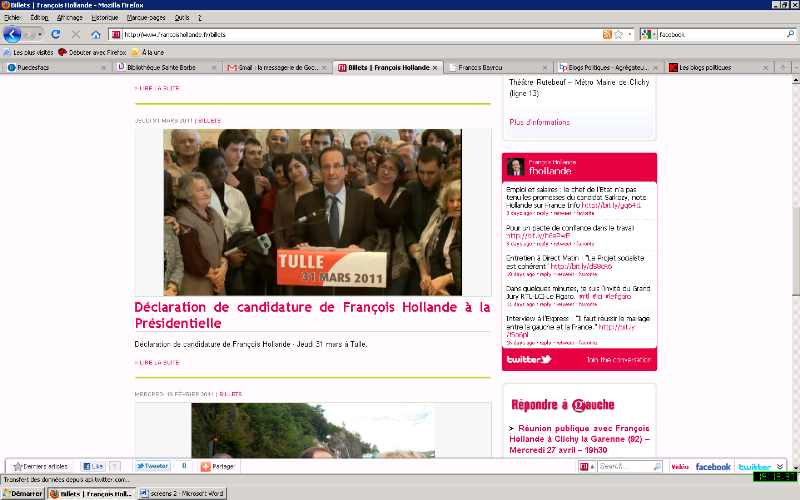Close the Puedesfacs tab
The width and height of the screenshot is (800, 500).
click(104, 67)
